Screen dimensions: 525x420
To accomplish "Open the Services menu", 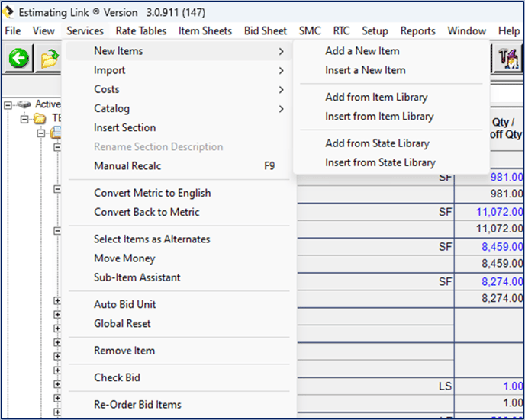I will coord(85,30).
